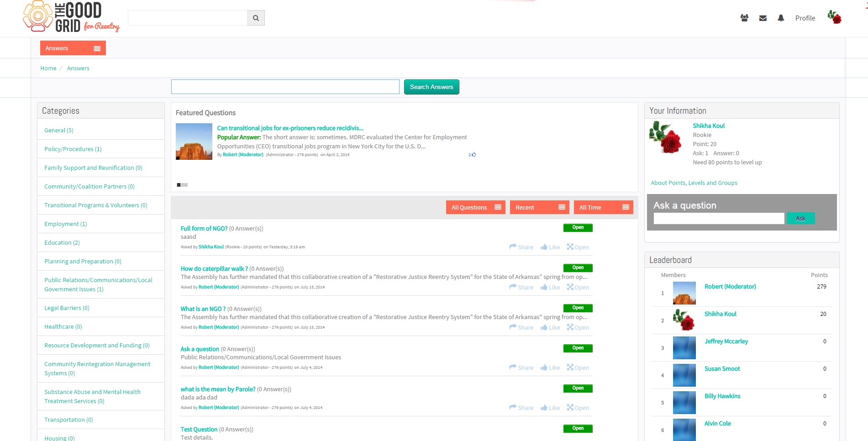Screen dimensions: 868x441
Task: Share 'what is the mean by Parole?' question
Action: 521,408
